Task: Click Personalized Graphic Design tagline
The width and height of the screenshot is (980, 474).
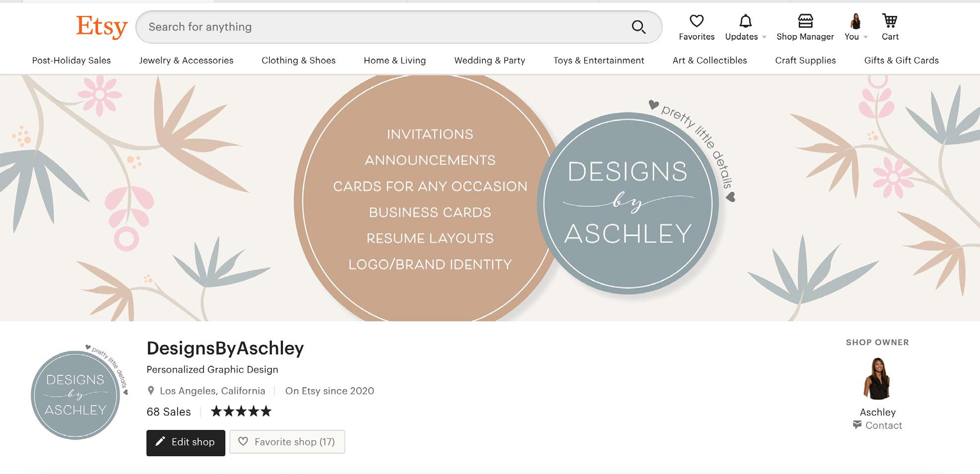Action: click(212, 369)
